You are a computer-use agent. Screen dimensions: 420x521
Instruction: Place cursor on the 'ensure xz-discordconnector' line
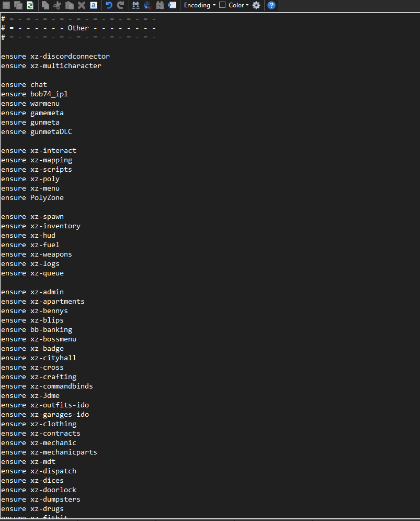pyautogui.click(x=55, y=56)
